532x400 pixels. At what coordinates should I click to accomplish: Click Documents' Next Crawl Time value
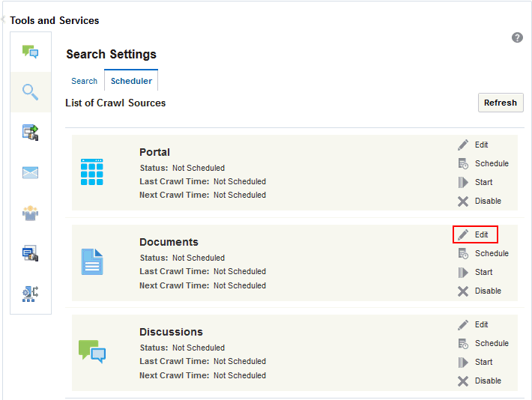coord(240,285)
